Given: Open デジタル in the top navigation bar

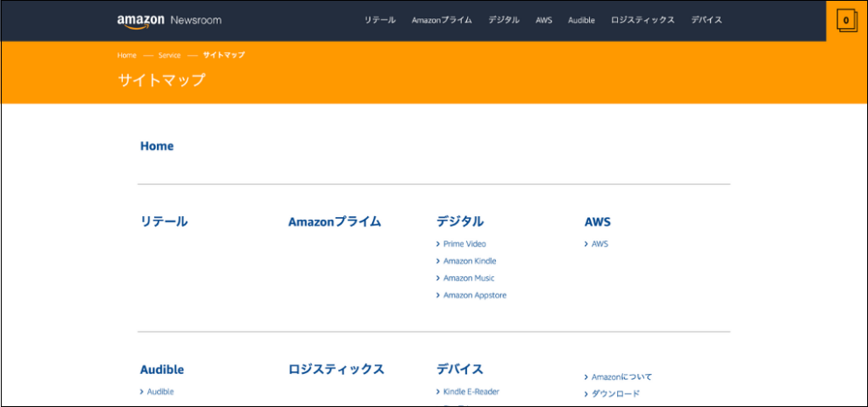Looking at the screenshot, I should tap(504, 20).
